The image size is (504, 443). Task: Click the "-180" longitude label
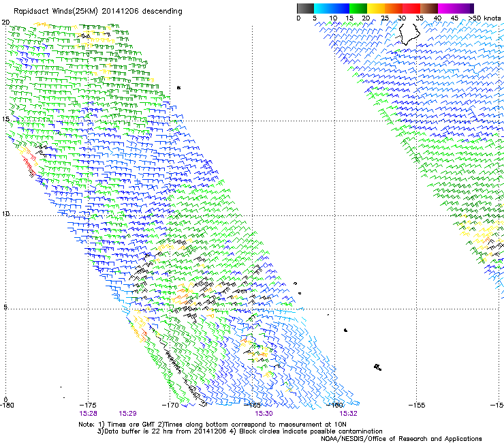pos(7,406)
